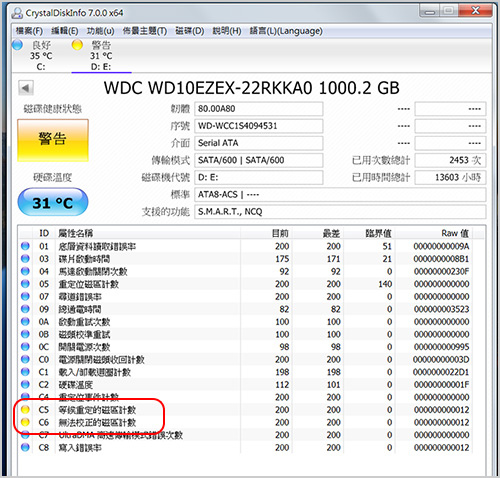This screenshot has width=500, height=478.
Task: Click the blue status icon for row 0C
Action: coord(25,347)
